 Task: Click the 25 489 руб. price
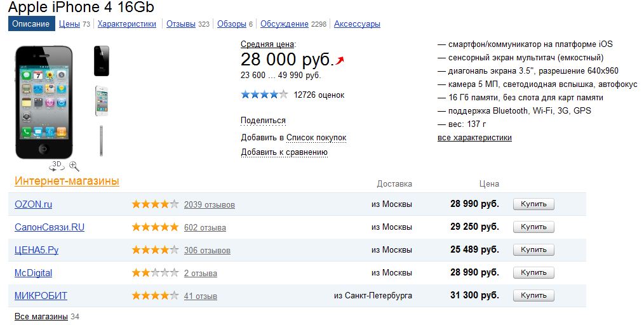point(474,249)
